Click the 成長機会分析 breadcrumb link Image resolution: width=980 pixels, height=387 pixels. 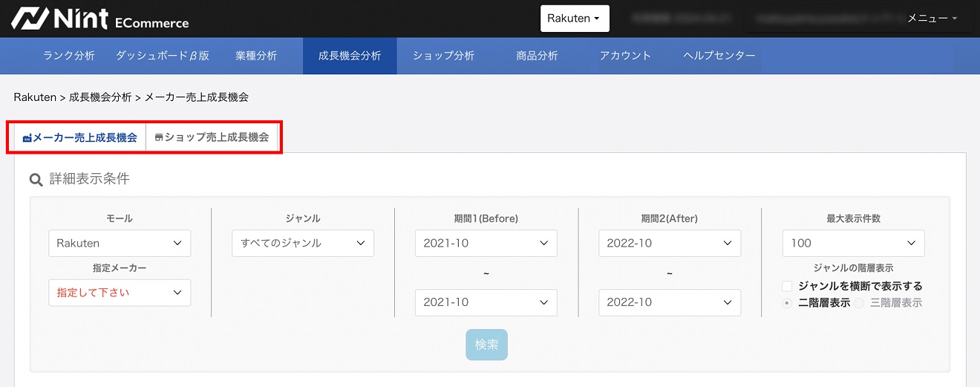(x=100, y=97)
